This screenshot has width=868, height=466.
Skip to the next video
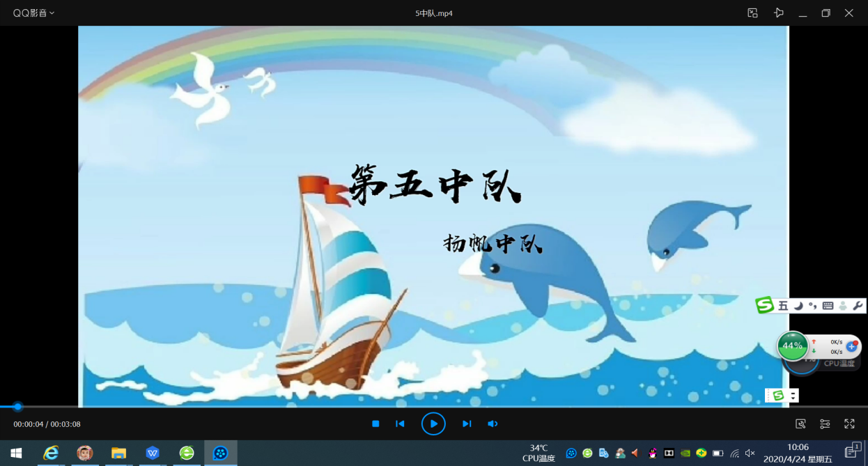pyautogui.click(x=467, y=424)
